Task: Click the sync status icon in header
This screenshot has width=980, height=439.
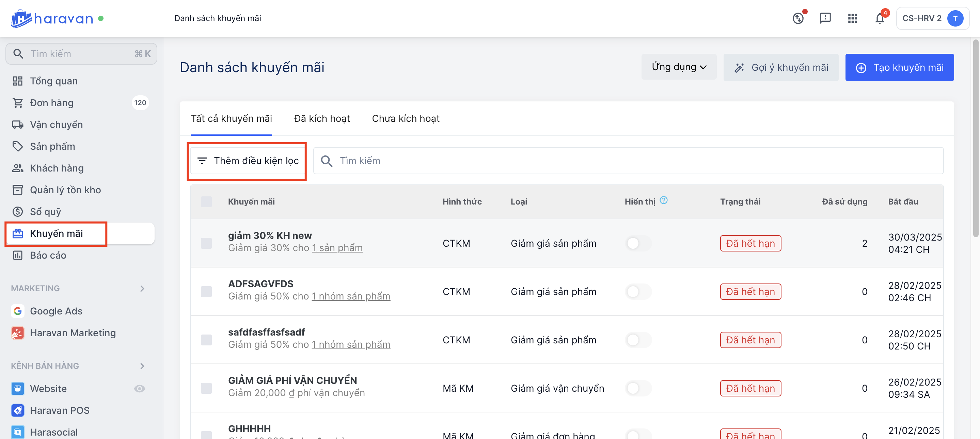Action: pos(798,18)
